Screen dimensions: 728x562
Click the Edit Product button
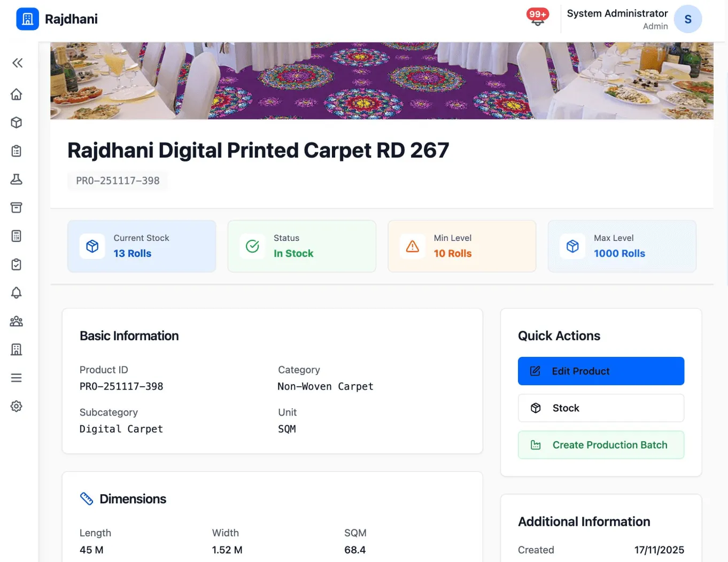click(x=601, y=371)
